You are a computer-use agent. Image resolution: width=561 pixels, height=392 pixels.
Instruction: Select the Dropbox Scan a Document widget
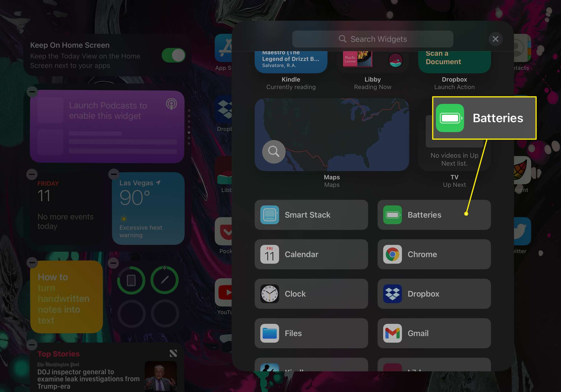pyautogui.click(x=454, y=62)
